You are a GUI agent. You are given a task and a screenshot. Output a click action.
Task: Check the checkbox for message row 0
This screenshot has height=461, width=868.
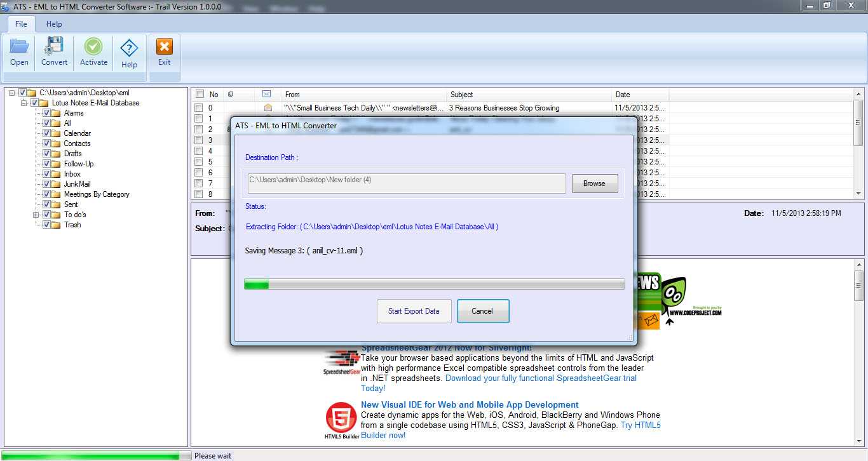(x=199, y=108)
